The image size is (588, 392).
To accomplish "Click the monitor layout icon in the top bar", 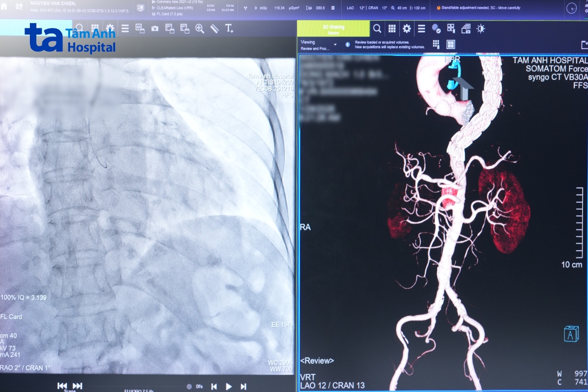I will (141, 8).
